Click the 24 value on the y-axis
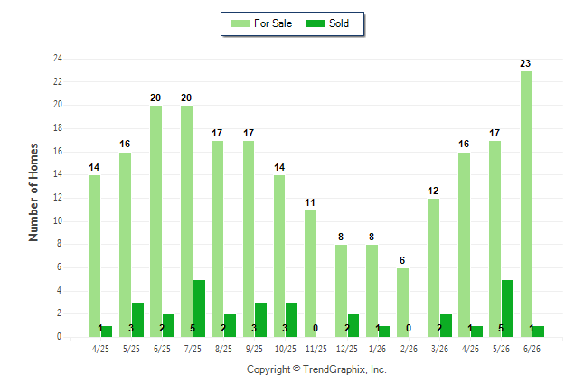Viewport: 584px width, 392px height. coord(58,59)
